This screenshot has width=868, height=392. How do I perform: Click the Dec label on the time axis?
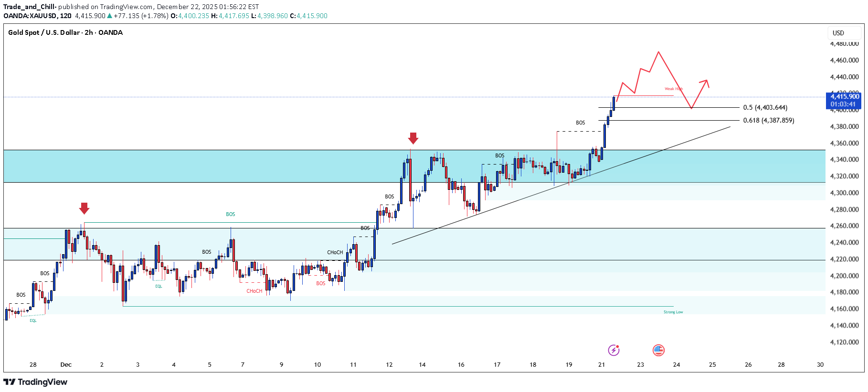pos(66,365)
